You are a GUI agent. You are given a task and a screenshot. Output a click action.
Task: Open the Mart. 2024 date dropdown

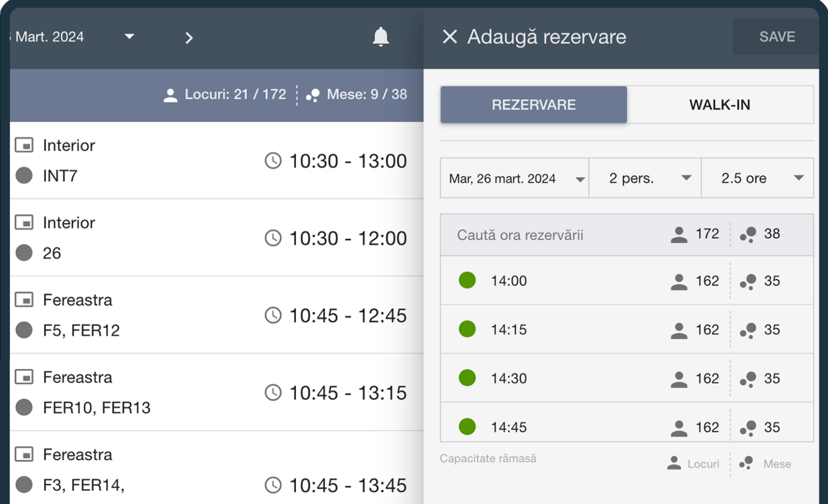(129, 37)
